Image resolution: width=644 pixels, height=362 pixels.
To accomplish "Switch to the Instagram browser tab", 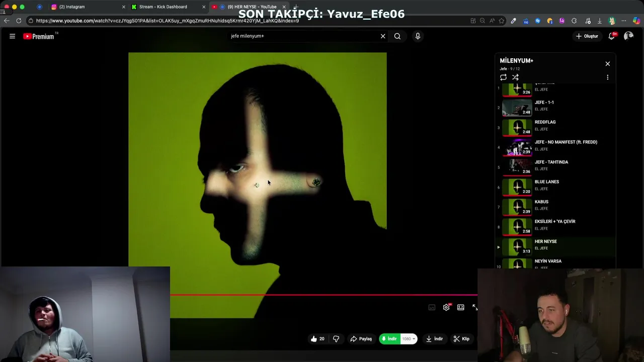I will tap(88, 7).
